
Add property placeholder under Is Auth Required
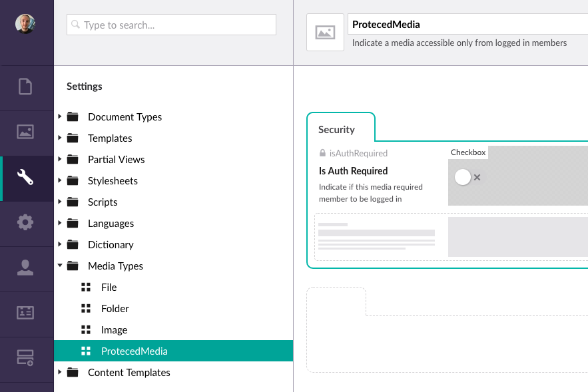click(451, 237)
